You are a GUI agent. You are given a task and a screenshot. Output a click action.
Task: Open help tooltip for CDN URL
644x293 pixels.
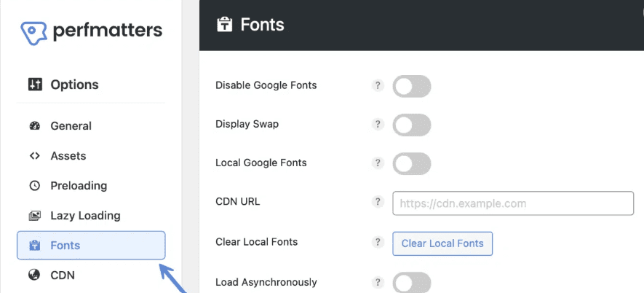(378, 202)
